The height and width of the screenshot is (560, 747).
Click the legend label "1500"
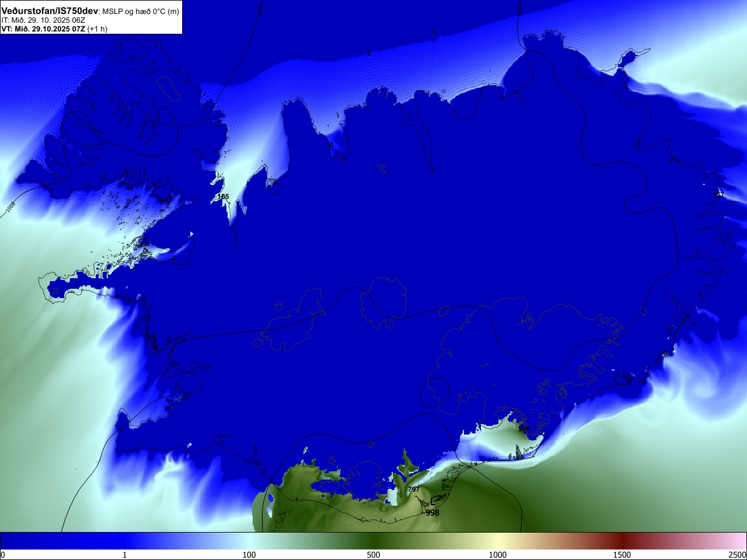click(x=622, y=555)
